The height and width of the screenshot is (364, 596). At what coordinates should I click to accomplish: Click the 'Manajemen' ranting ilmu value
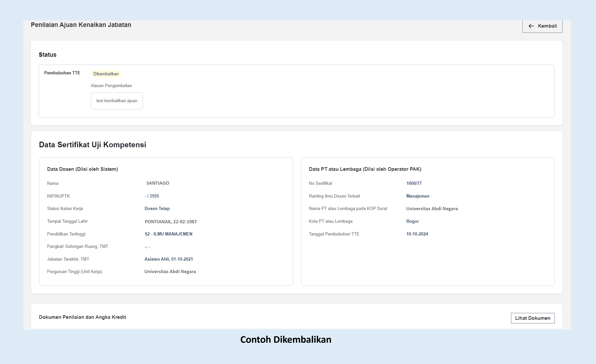[418, 196]
